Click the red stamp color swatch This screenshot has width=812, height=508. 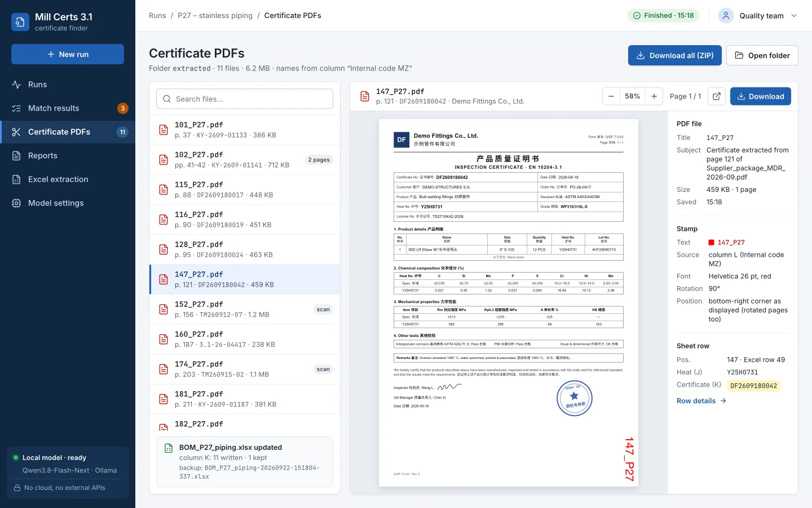712,243
